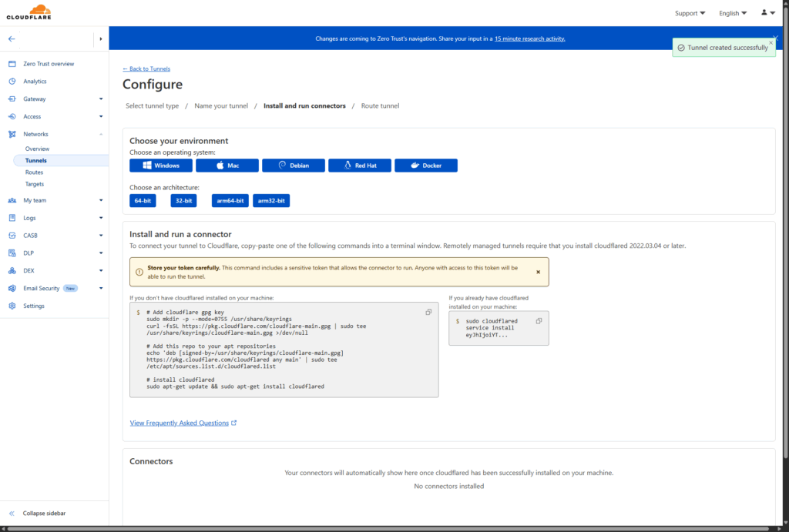Copy the cloudflared install commands block
This screenshot has width=789, height=532.
pyautogui.click(x=428, y=312)
